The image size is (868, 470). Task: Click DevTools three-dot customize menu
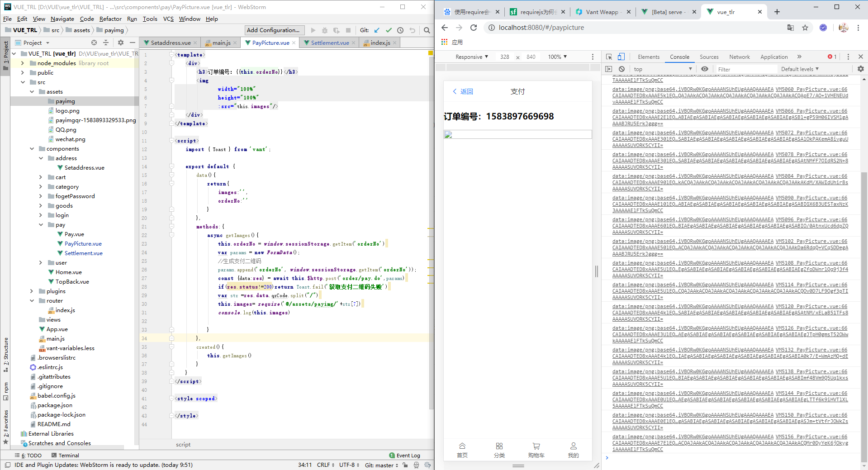[848, 57]
